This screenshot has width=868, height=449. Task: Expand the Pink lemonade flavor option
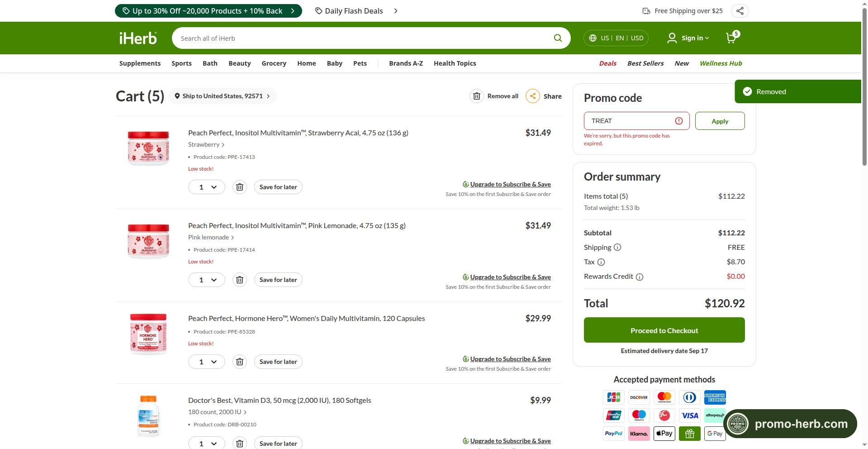point(211,237)
